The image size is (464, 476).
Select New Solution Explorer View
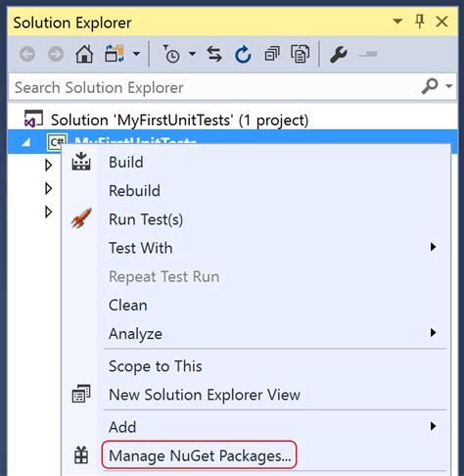tap(205, 395)
